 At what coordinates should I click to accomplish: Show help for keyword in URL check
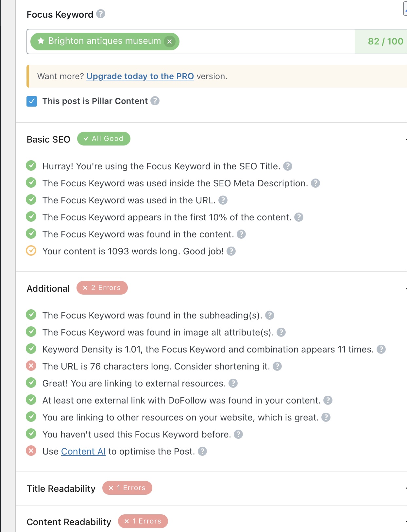pos(223,200)
